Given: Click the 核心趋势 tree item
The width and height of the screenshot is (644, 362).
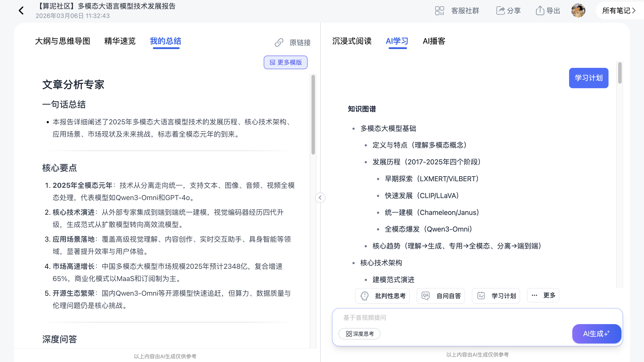Looking at the screenshot, I should 457,246.
